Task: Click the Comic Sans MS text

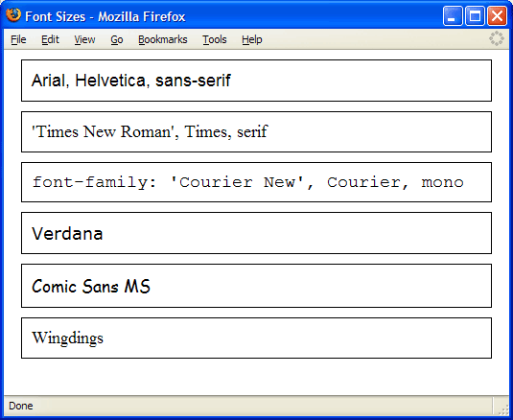Action: [x=91, y=286]
